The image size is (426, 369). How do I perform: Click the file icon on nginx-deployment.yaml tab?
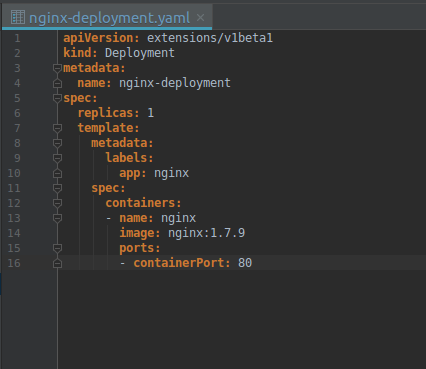18,17
